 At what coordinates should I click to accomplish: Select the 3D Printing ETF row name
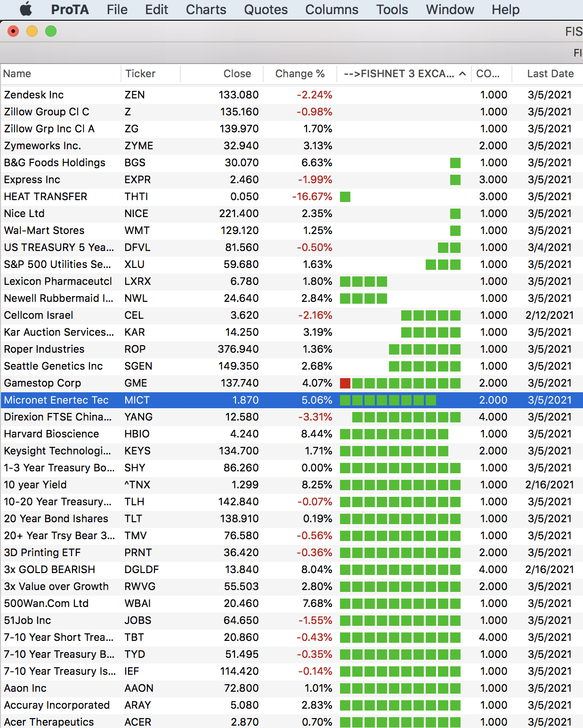(42, 552)
